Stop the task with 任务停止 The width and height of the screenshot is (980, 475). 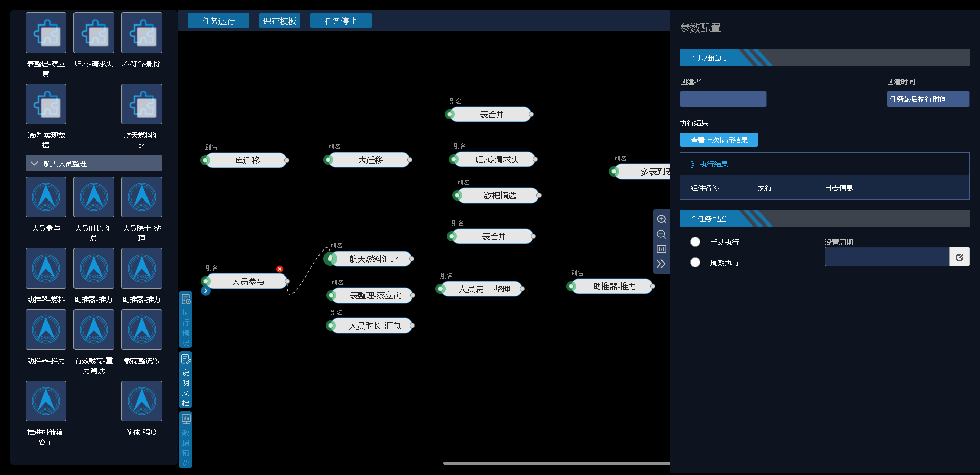tap(341, 21)
